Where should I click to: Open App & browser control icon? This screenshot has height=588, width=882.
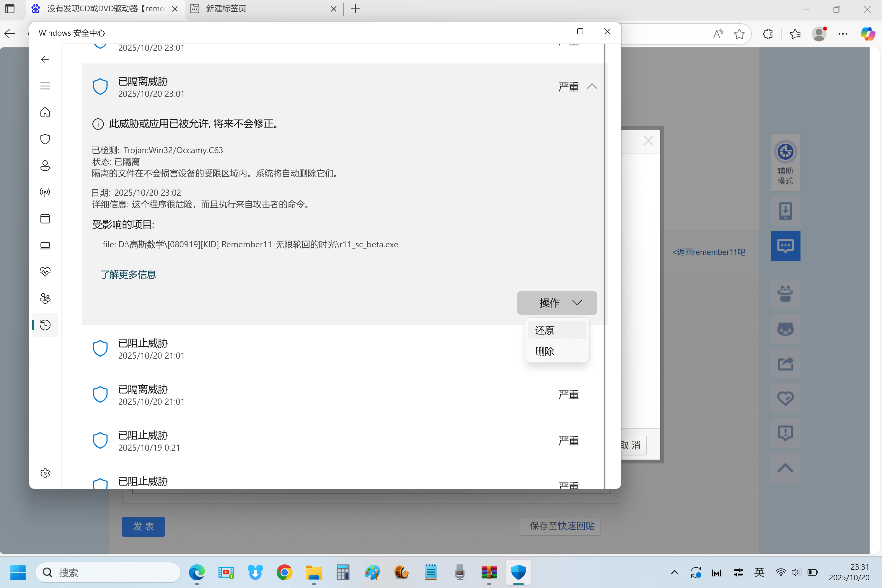pos(45,219)
